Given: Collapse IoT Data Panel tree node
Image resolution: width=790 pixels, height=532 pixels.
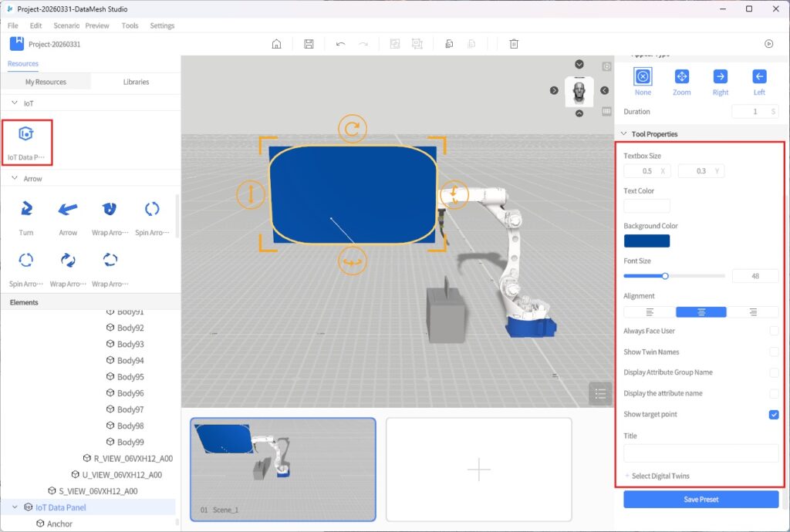Looking at the screenshot, I should click(15, 507).
